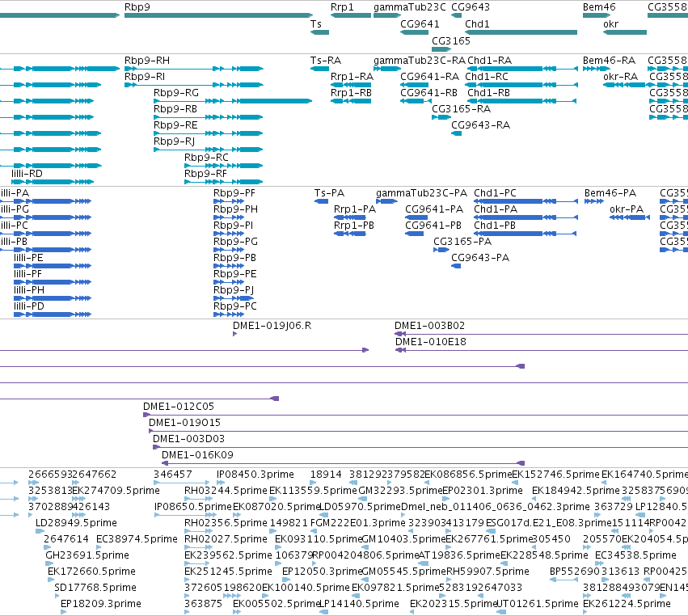Select the gammaTub23C gene label
This screenshot has height=616, width=688.
pos(409,7)
